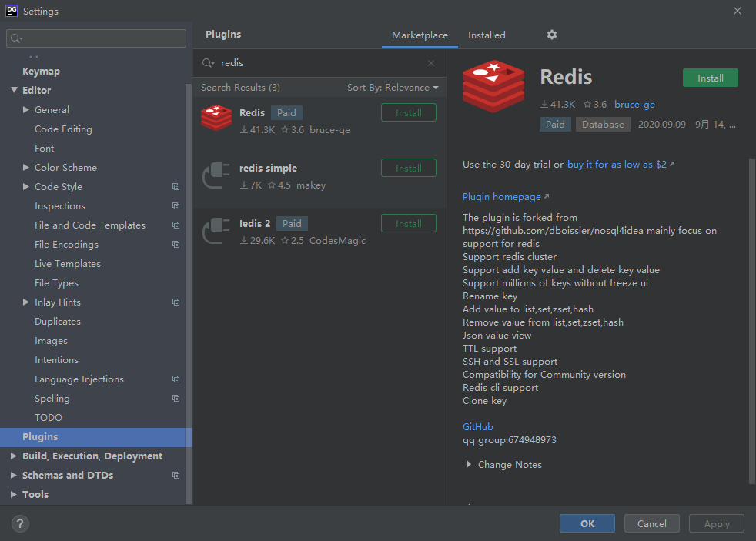Switch to the Marketplace tab

click(420, 35)
